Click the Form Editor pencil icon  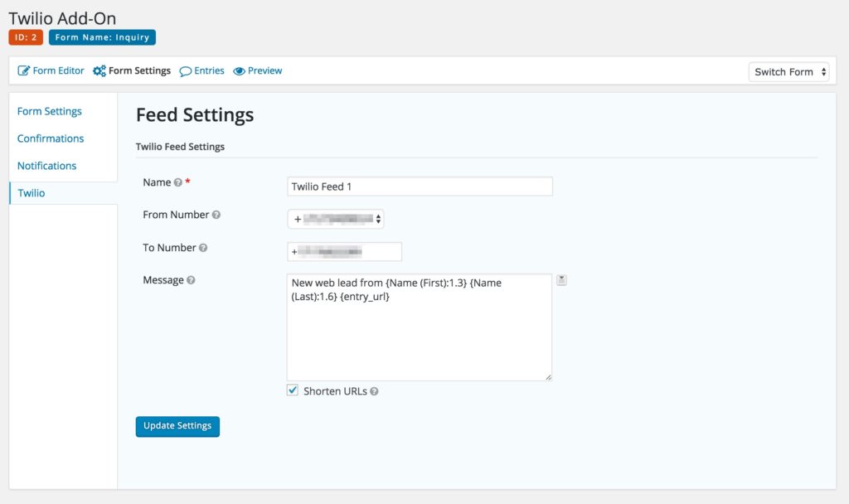[23, 71]
